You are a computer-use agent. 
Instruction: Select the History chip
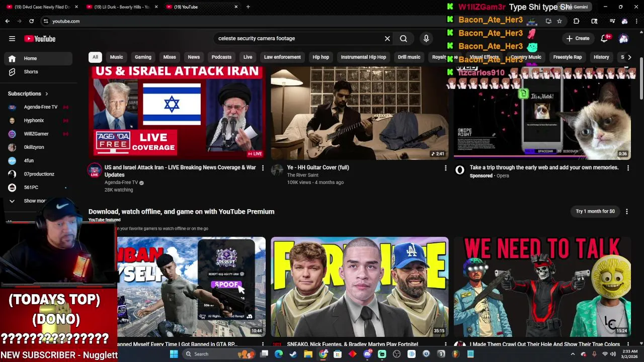tap(601, 57)
